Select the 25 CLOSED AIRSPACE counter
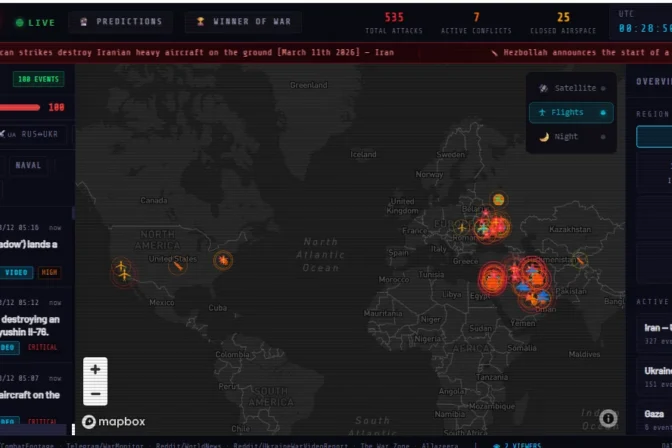Screen dimensions: 672x448 563,23
